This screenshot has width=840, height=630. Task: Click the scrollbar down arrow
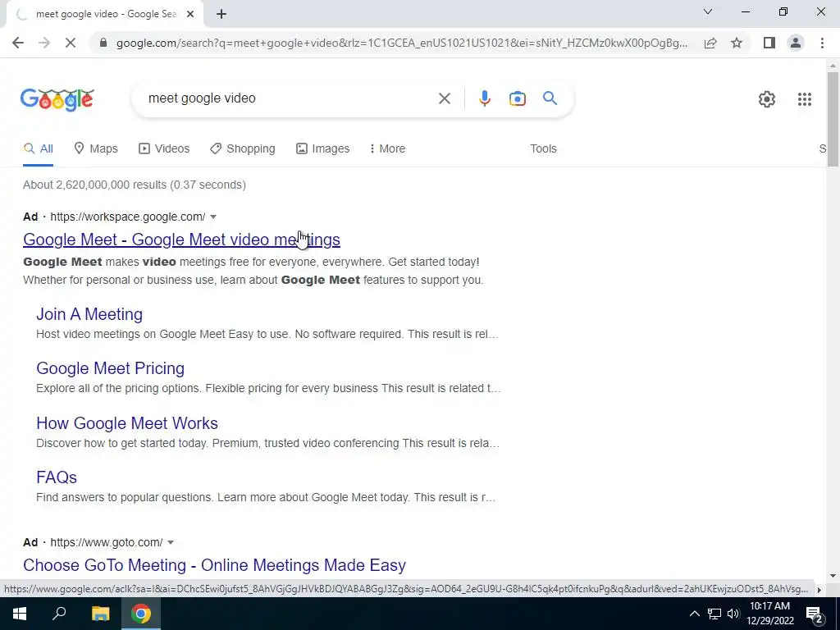click(x=833, y=576)
